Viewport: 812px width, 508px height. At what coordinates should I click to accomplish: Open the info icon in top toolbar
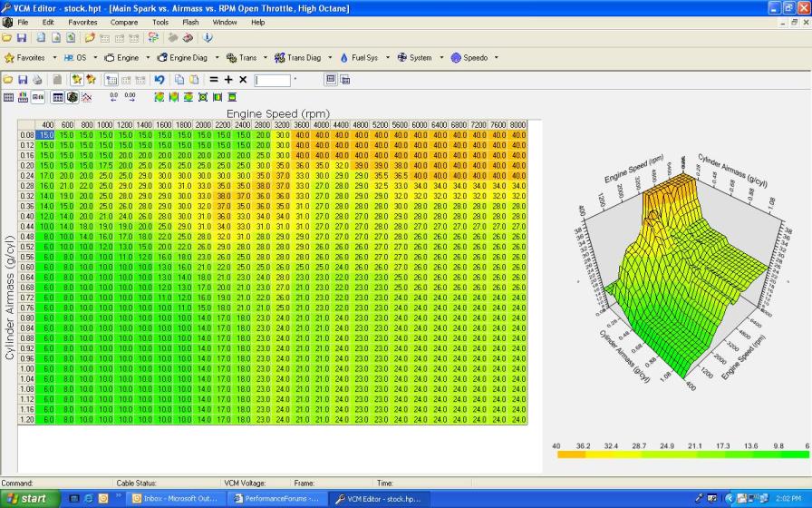tap(208, 38)
